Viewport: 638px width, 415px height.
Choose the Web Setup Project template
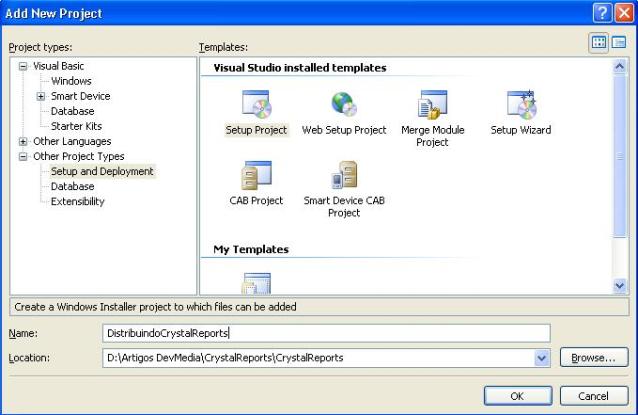point(344,105)
